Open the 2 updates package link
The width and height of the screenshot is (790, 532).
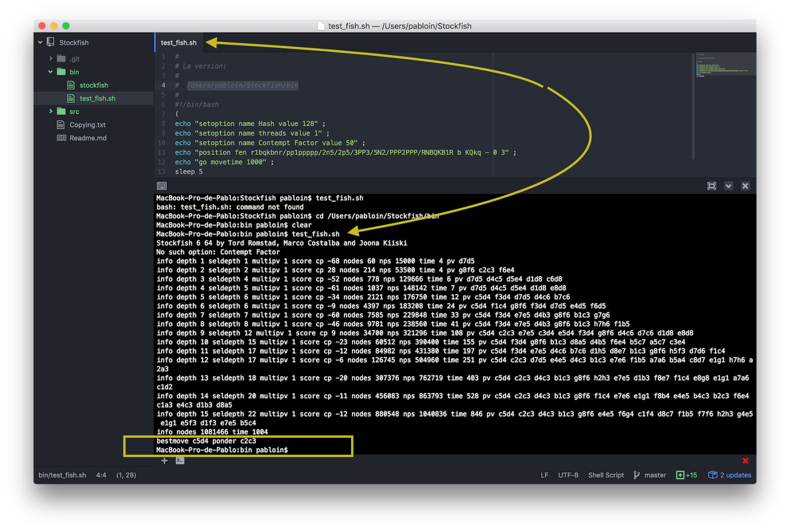[x=736, y=475]
